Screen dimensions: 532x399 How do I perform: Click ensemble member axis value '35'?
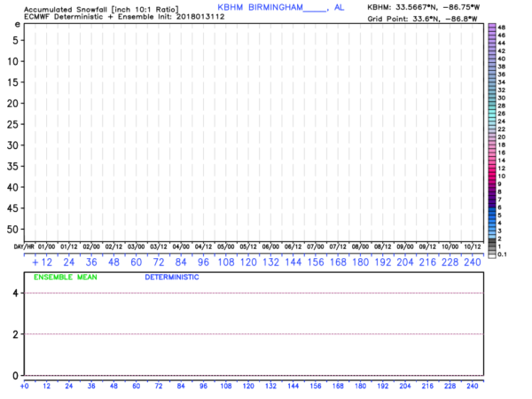[x=12, y=167]
